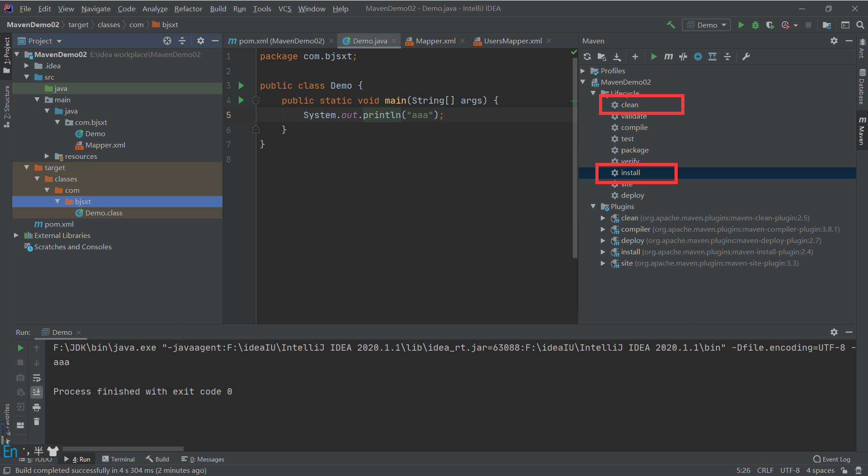Open the Profile dropdown arrow in the toolbar
Image resolution: width=868 pixels, height=476 pixels.
(796, 25)
